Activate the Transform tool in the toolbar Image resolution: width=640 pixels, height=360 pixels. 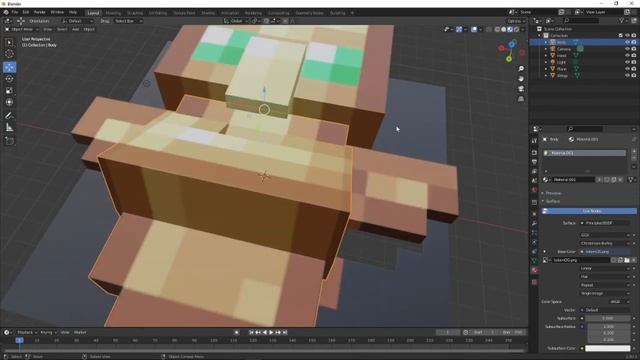click(9, 102)
